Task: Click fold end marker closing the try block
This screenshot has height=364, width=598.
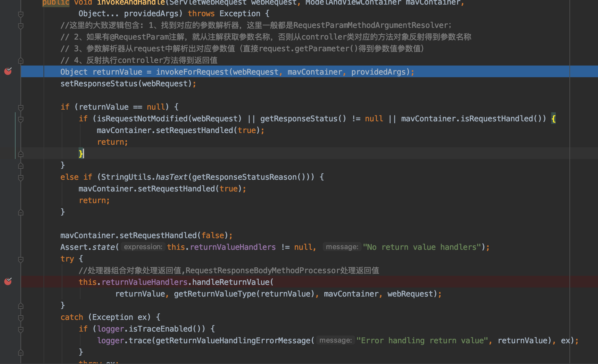Action: pos(21,306)
